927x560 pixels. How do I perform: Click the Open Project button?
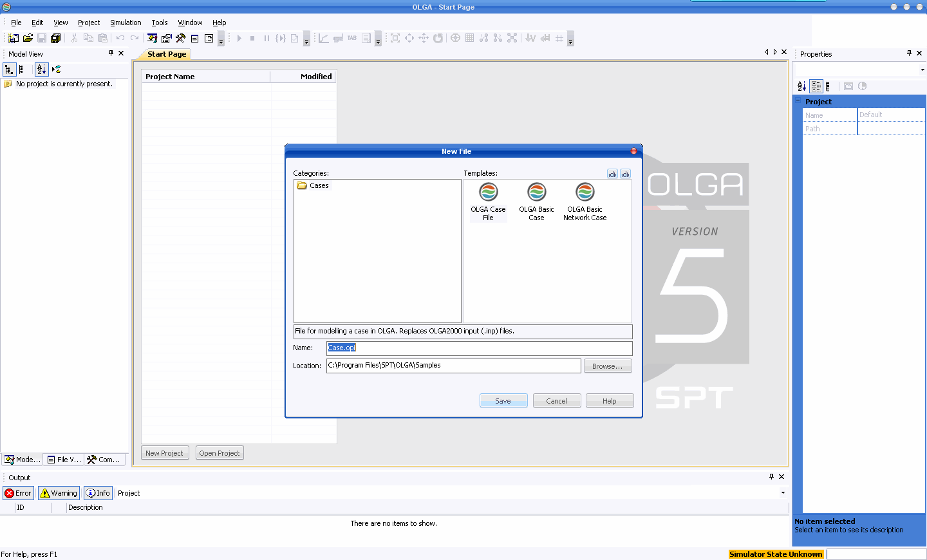220,453
